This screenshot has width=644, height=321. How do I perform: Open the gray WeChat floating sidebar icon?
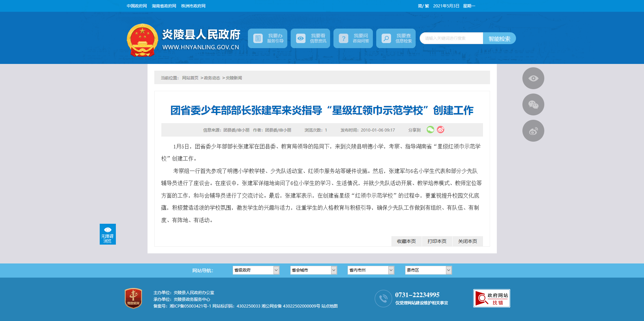coord(533,105)
